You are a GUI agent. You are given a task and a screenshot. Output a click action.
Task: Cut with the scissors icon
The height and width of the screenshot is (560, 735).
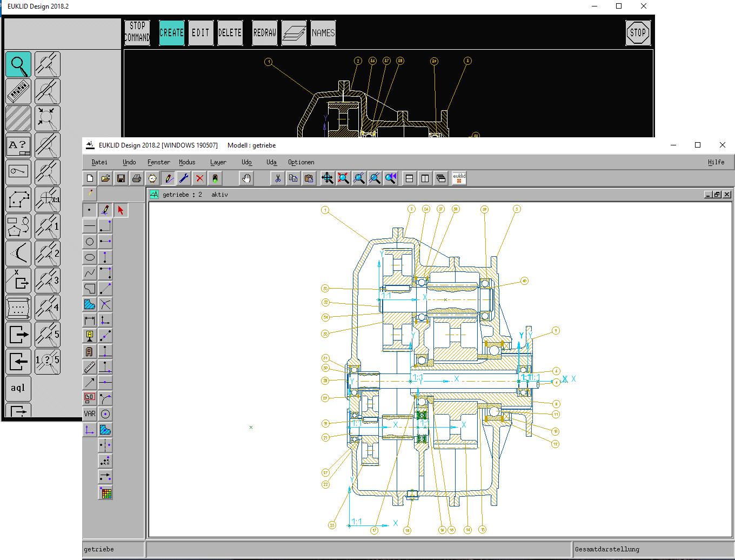click(278, 178)
